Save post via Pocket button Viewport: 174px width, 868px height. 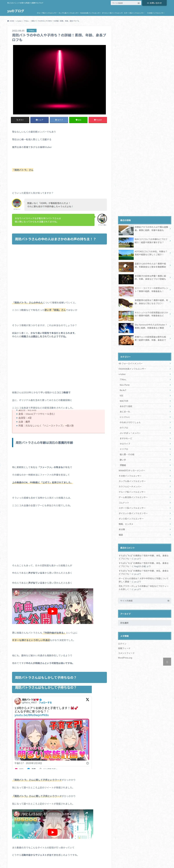[98, 120]
